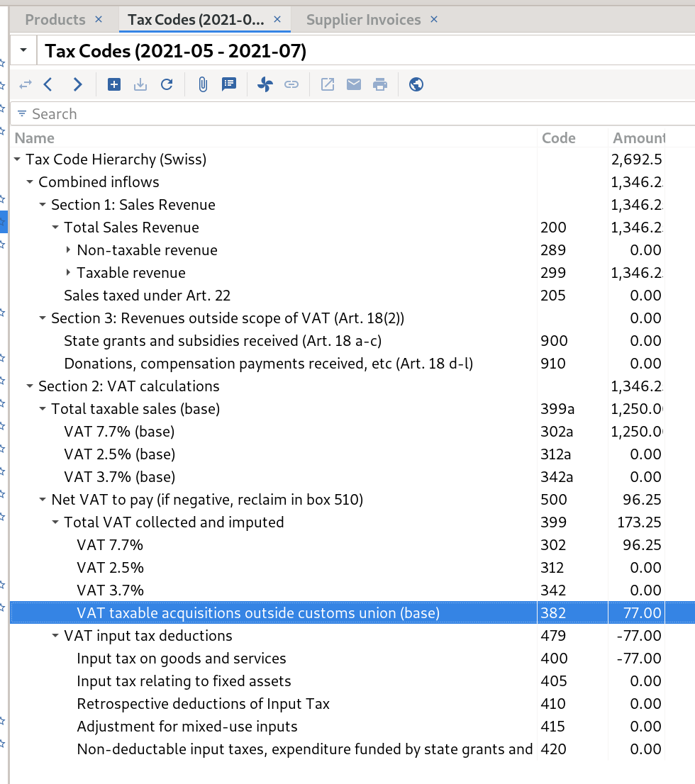Collapse Net VAT to pay row
The width and height of the screenshot is (695, 784).
pos(43,500)
